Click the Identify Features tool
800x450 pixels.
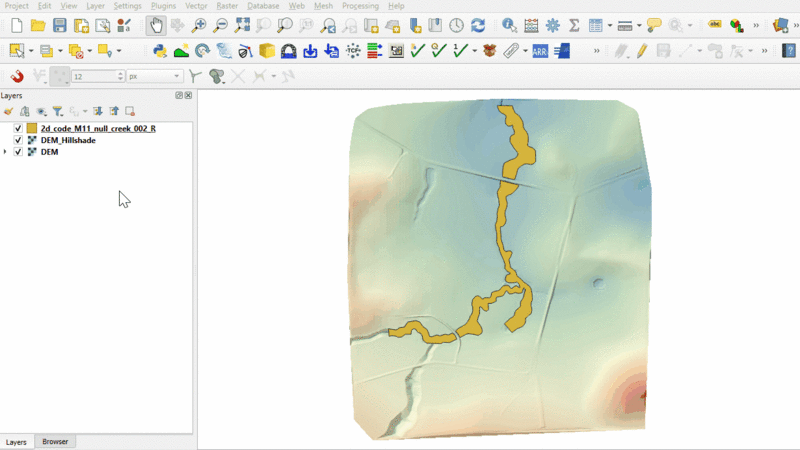509,25
